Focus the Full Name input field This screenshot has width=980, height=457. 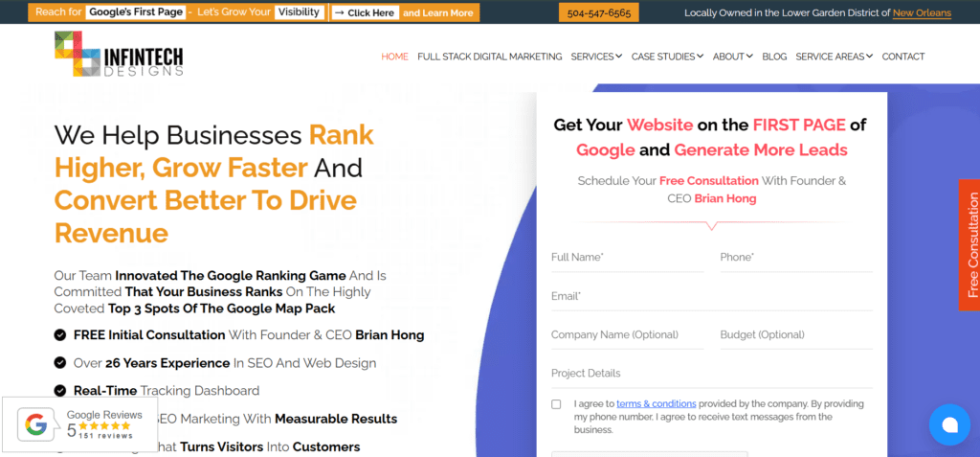tap(627, 257)
